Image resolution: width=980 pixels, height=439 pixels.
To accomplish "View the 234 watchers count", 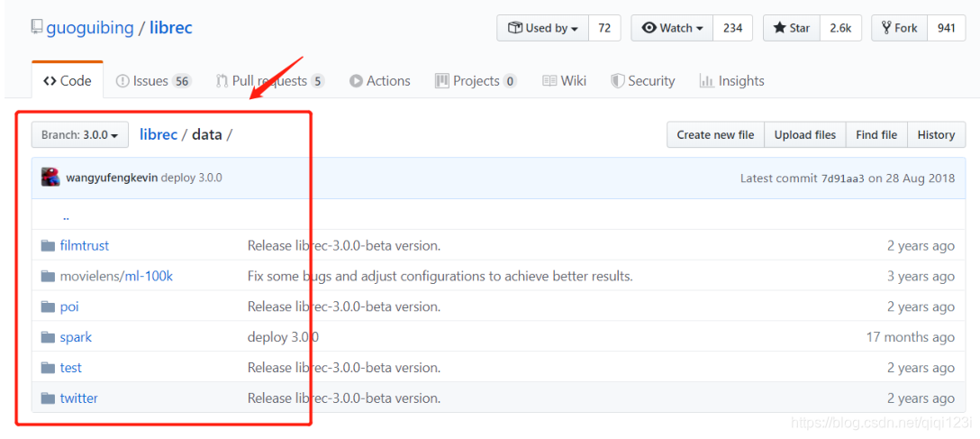I will coord(732,28).
